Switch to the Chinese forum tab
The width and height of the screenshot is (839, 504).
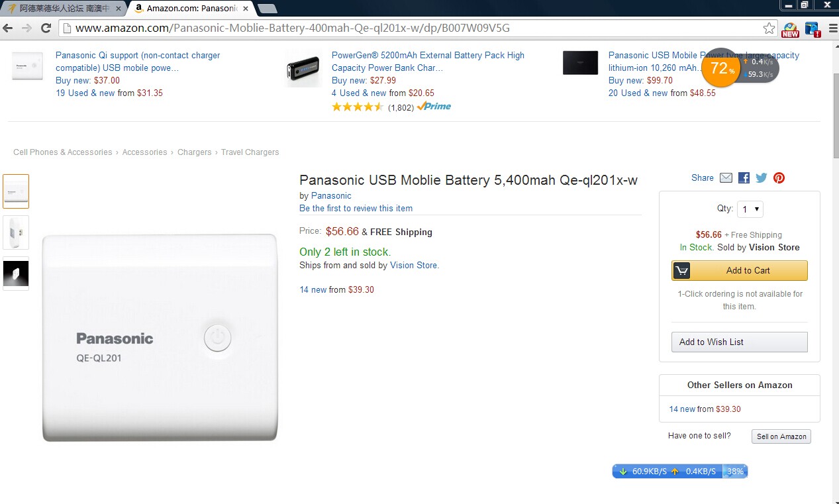coord(64,9)
